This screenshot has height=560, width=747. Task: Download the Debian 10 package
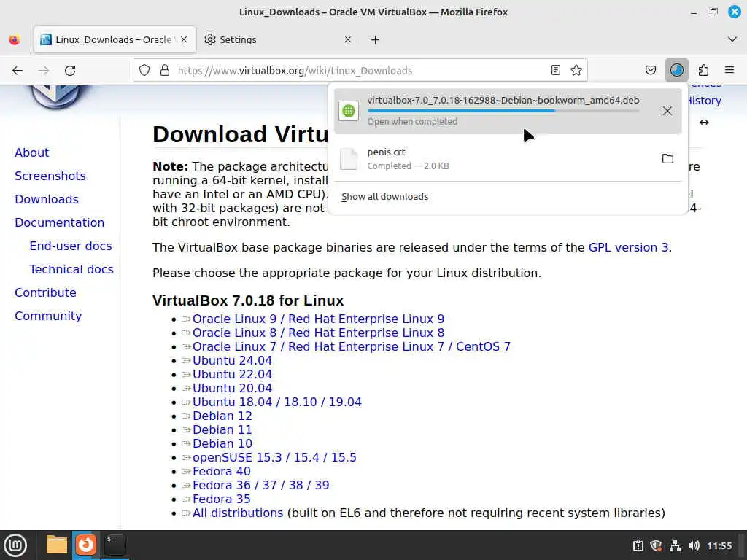pos(222,443)
